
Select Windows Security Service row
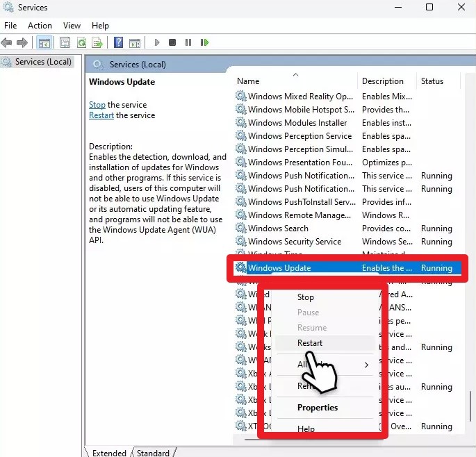pos(348,241)
